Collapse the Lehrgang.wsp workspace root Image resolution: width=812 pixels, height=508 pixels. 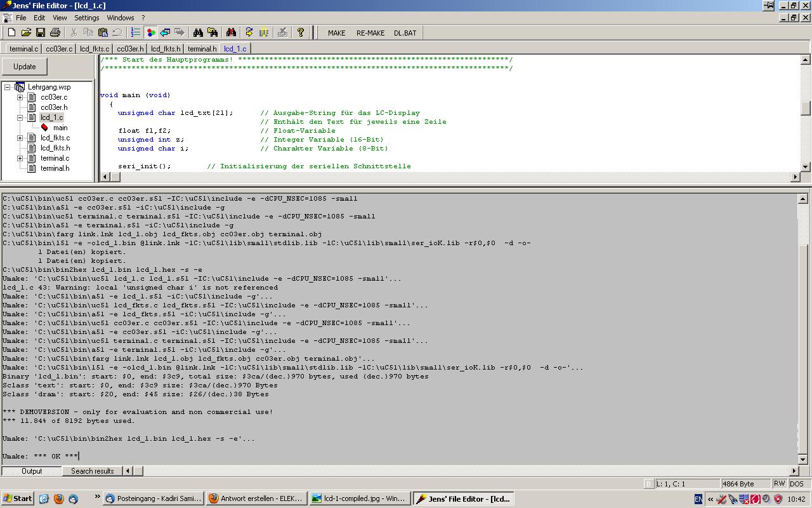click(8, 87)
